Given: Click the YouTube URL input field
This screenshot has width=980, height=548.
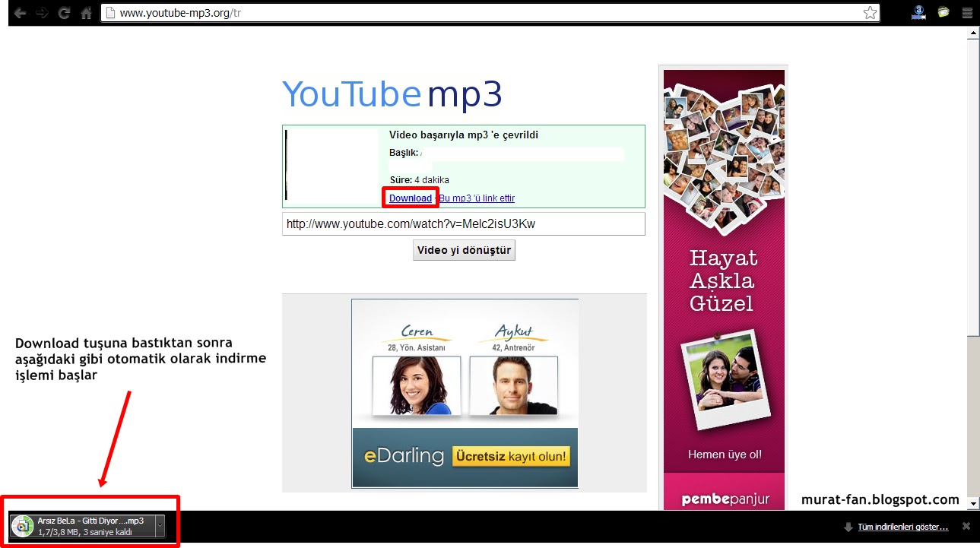Looking at the screenshot, I should (463, 224).
